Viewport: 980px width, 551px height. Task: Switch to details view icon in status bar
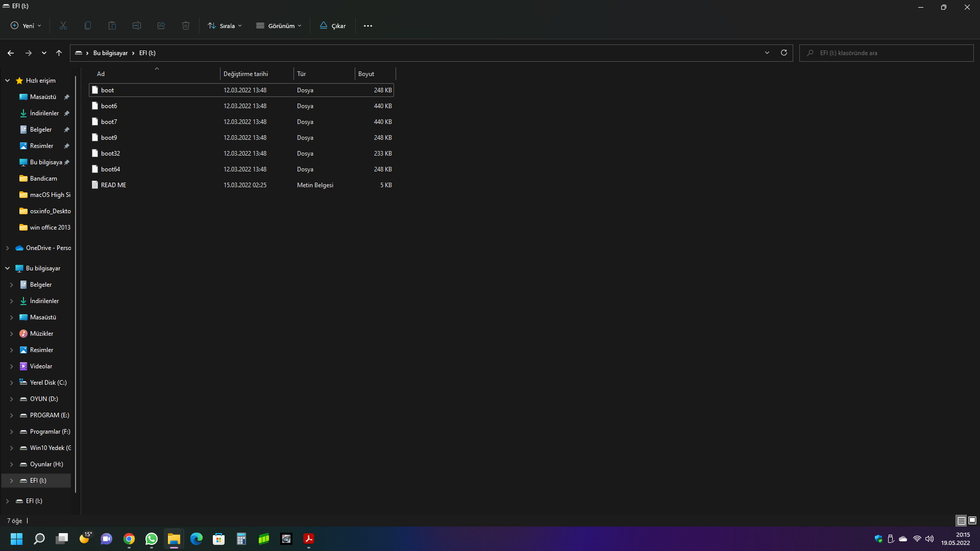[961, 520]
